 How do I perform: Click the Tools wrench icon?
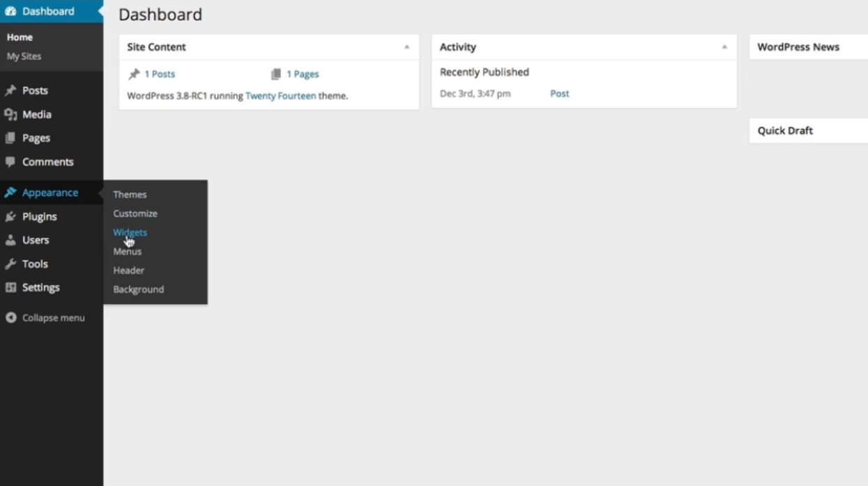(x=10, y=264)
